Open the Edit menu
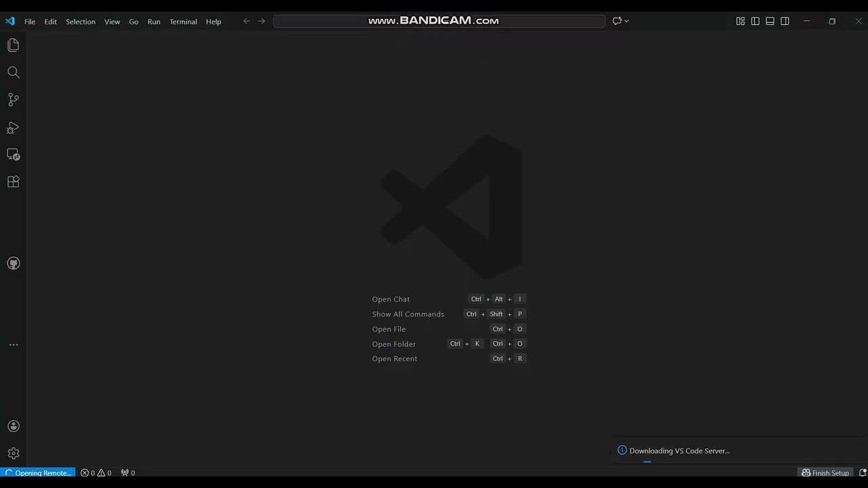Image resolution: width=868 pixels, height=488 pixels. 51,22
